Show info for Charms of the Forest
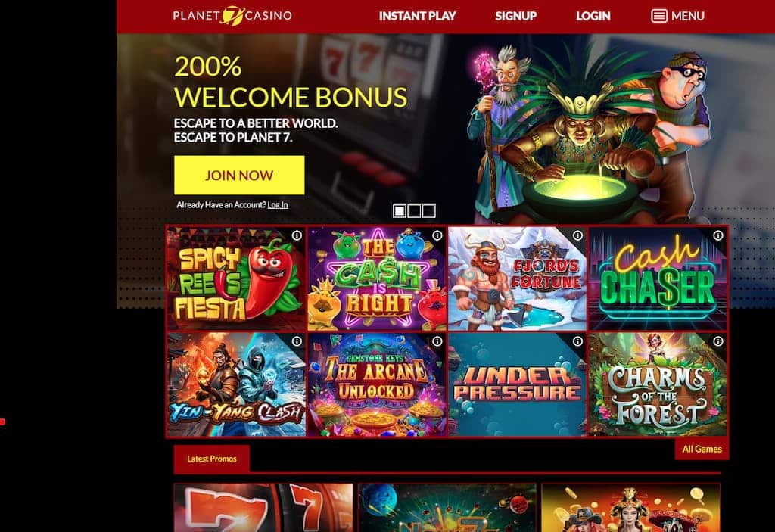The width and height of the screenshot is (775, 532). point(717,341)
